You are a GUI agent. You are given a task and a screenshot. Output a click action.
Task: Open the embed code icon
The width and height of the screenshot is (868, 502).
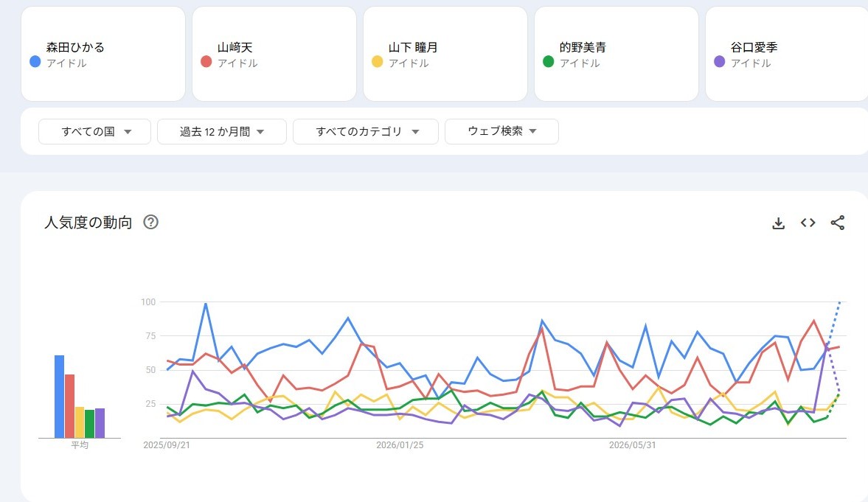point(808,223)
